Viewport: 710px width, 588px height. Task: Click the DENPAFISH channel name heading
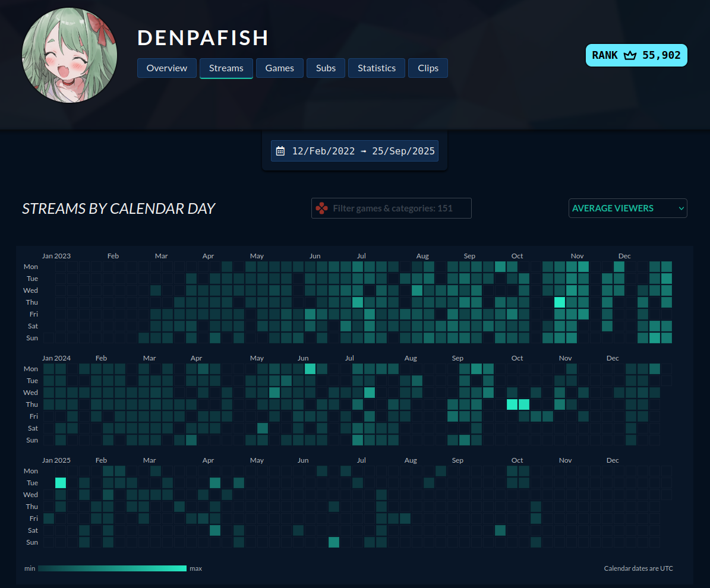coord(203,37)
